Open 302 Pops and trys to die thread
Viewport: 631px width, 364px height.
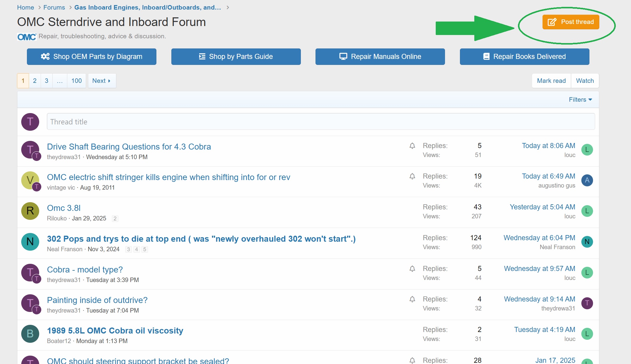tap(201, 239)
